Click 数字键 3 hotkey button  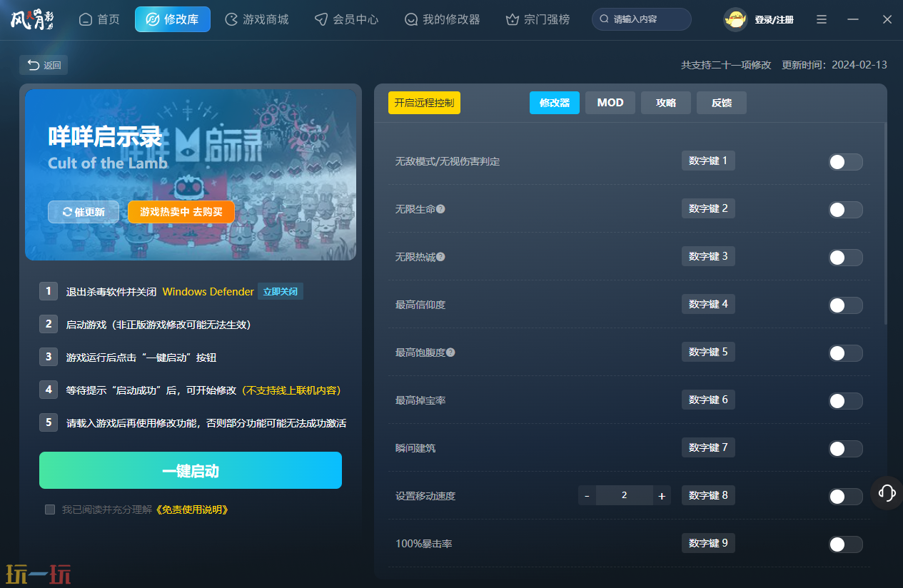tap(708, 256)
